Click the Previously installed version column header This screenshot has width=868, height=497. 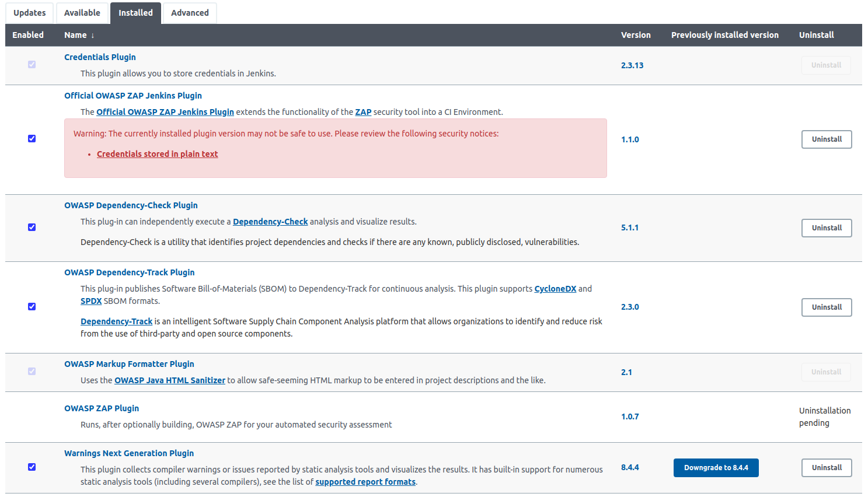pyautogui.click(x=725, y=35)
